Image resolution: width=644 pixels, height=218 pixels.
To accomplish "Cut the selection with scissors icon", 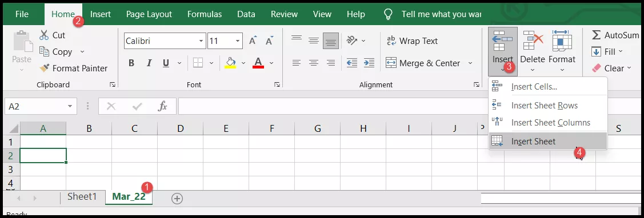I will (44, 35).
